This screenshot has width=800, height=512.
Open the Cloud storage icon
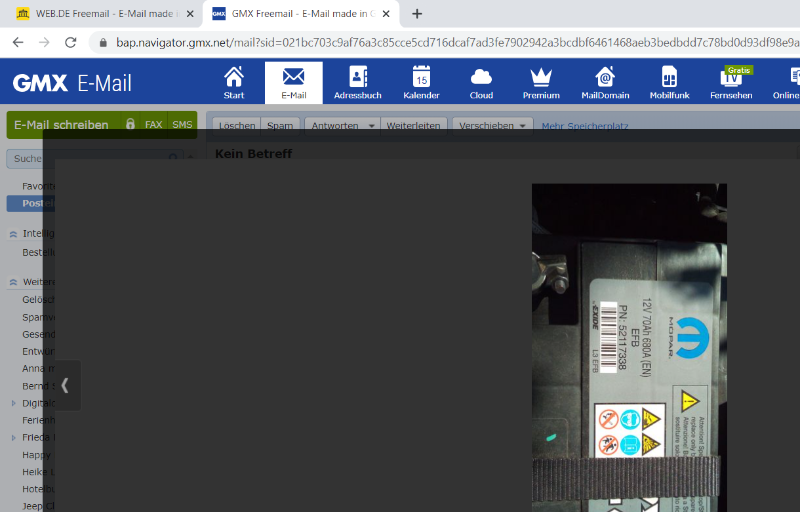coord(481,83)
